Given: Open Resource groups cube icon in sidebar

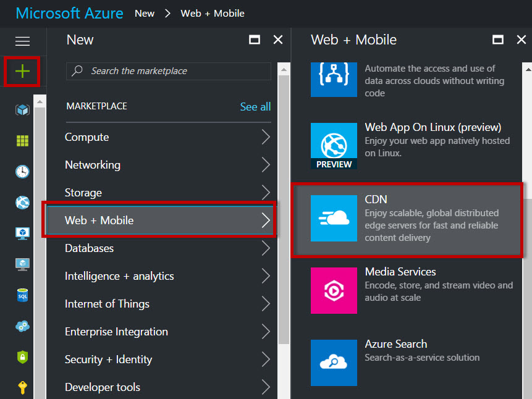Looking at the screenshot, I should coord(22,110).
